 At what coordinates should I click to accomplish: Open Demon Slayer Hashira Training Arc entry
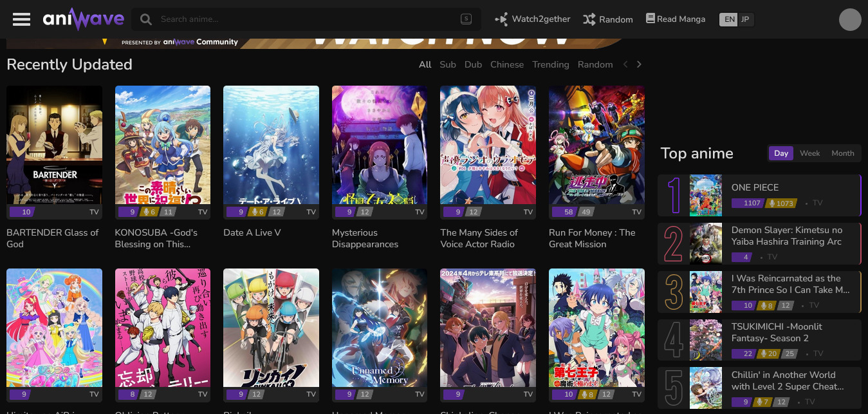click(x=759, y=243)
